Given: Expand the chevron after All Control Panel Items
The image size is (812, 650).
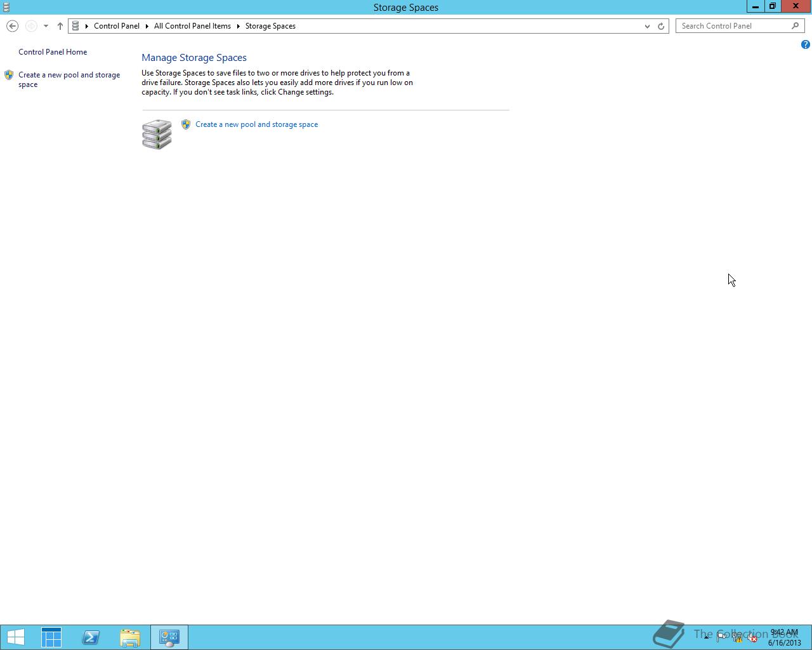Looking at the screenshot, I should (x=239, y=26).
